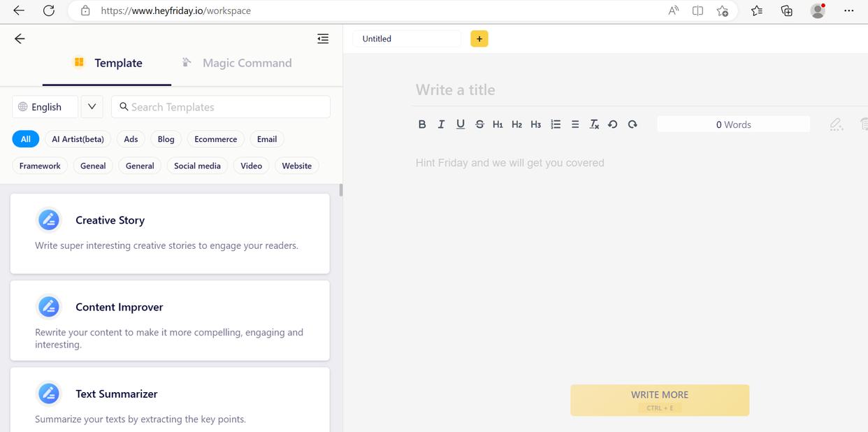This screenshot has width=868, height=432.
Task: Click the Write a title field
Action: click(456, 89)
